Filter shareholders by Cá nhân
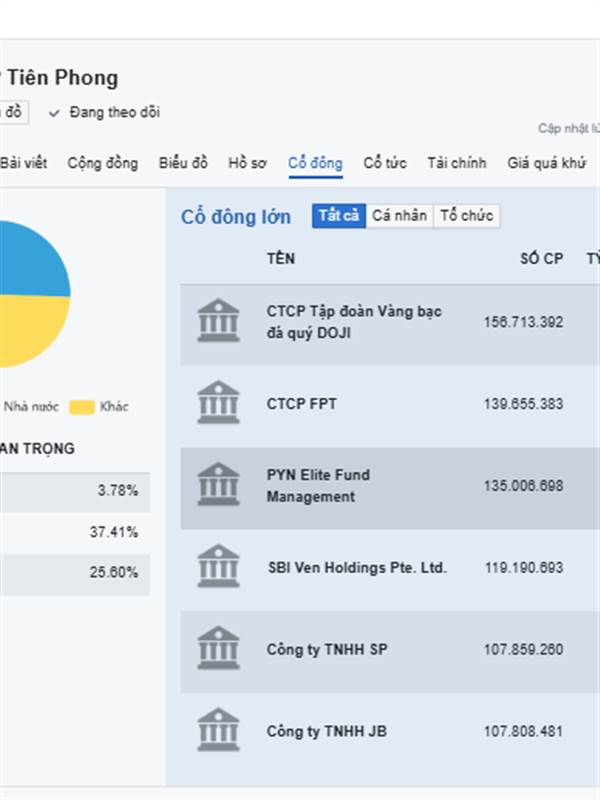Viewport: 600px width, 800px height. (x=399, y=216)
